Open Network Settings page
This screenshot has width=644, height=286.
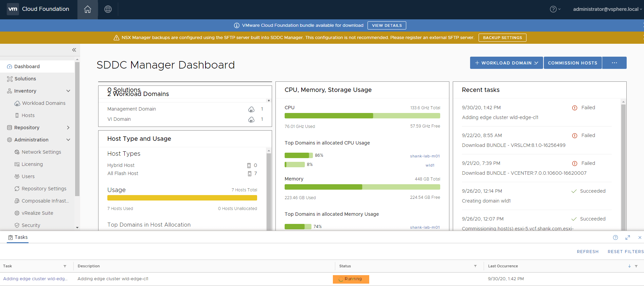(x=41, y=152)
